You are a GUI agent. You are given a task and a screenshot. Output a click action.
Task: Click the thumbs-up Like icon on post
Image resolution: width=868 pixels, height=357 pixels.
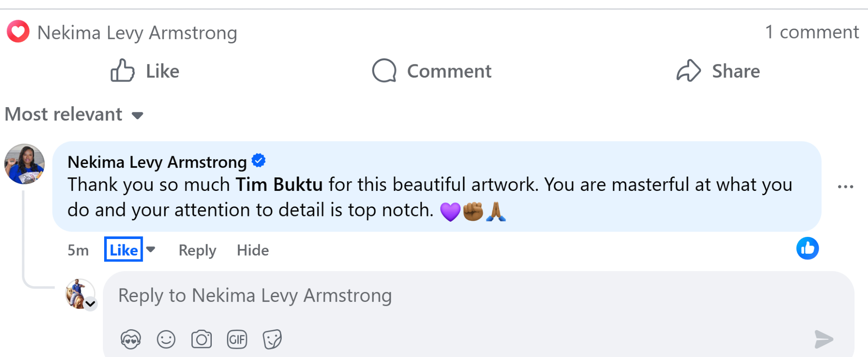(122, 71)
